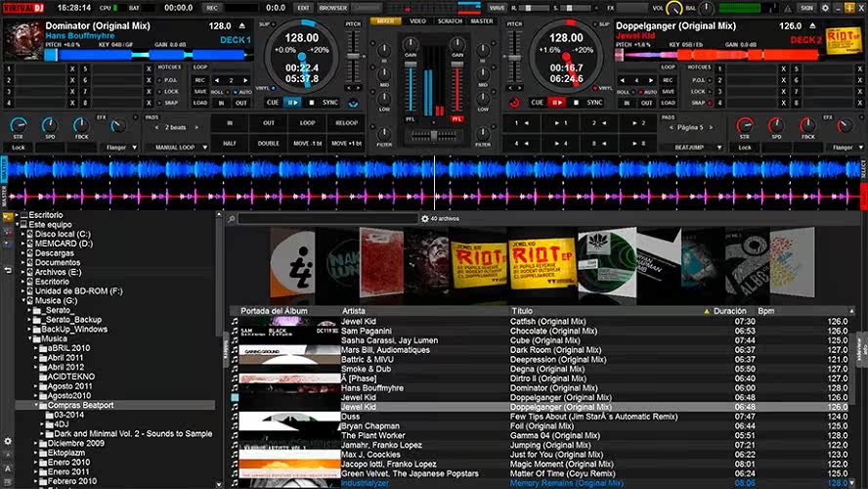Increase Deck 1 loop size with right arrow
Image resolution: width=868 pixels, height=489 pixels.
[245, 80]
